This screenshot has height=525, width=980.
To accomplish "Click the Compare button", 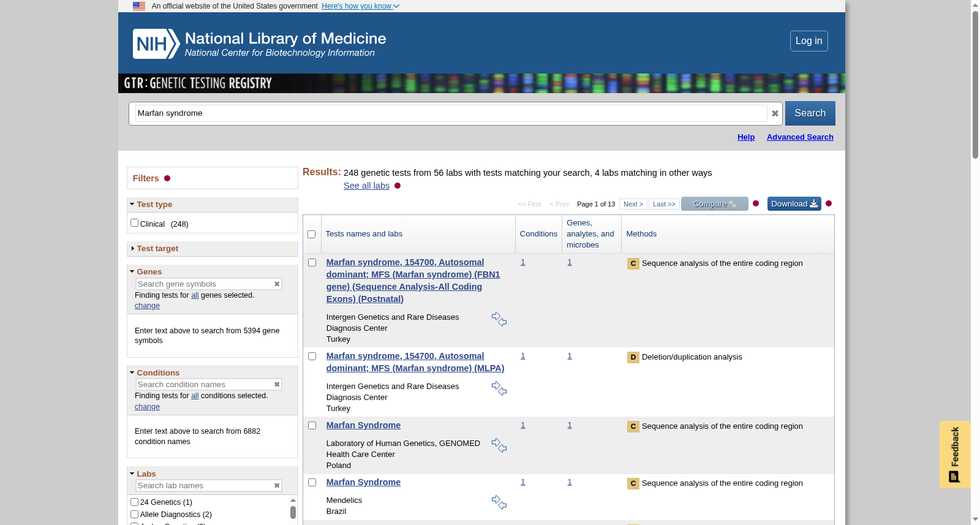I will coord(715,204).
